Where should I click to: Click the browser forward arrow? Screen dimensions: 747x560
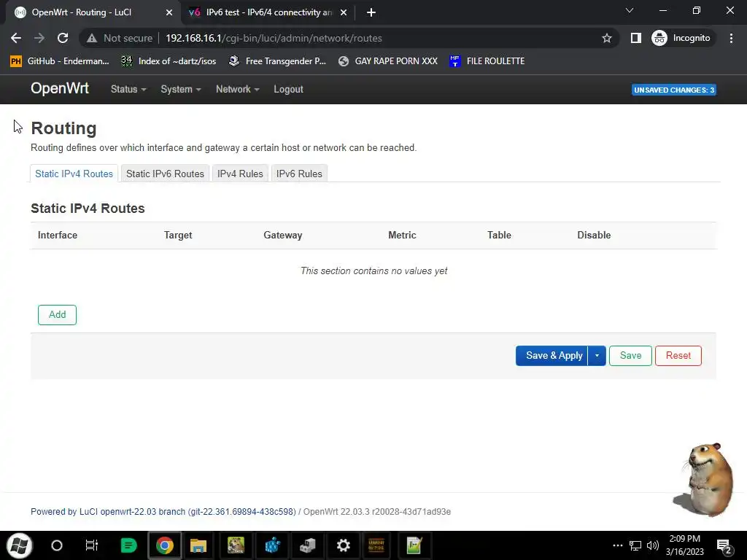(x=39, y=38)
